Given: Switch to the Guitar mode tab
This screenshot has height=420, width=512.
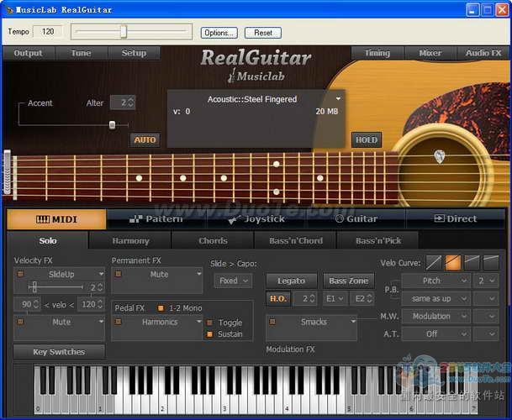Looking at the screenshot, I should pos(356,219).
